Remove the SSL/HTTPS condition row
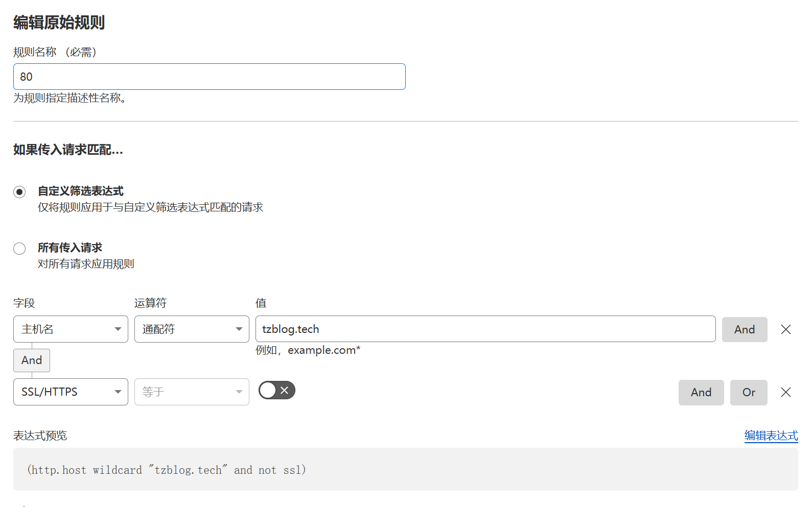 point(786,392)
